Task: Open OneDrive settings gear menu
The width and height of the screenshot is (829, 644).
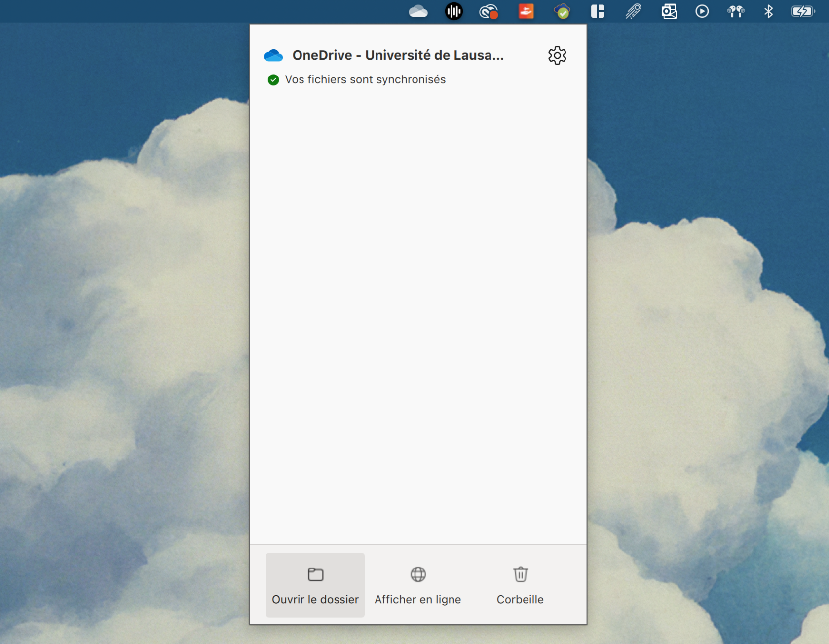Action: [x=557, y=55]
